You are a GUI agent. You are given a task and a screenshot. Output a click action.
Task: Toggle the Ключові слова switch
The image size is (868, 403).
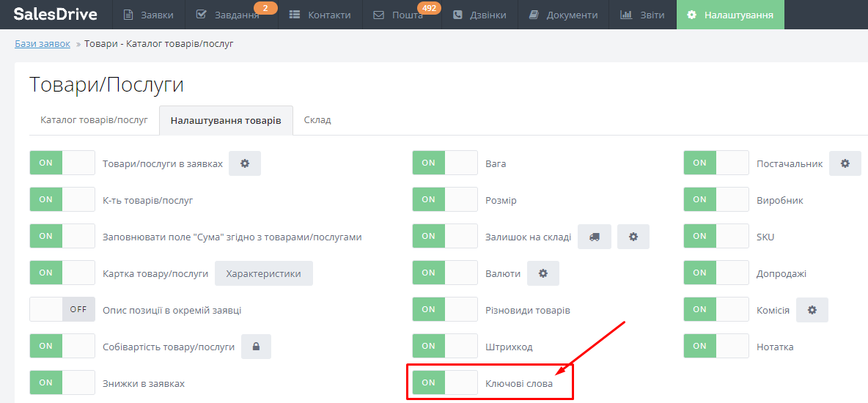tap(445, 382)
